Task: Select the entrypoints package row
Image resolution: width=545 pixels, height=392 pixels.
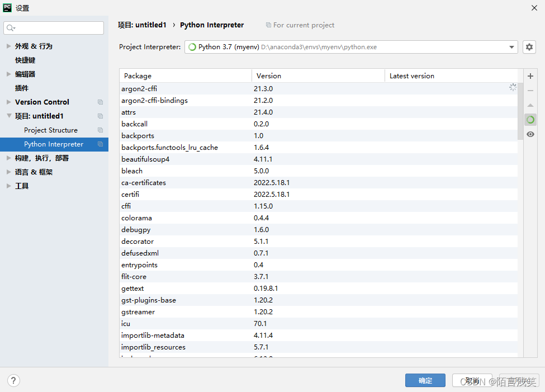Action: pyautogui.click(x=319, y=265)
